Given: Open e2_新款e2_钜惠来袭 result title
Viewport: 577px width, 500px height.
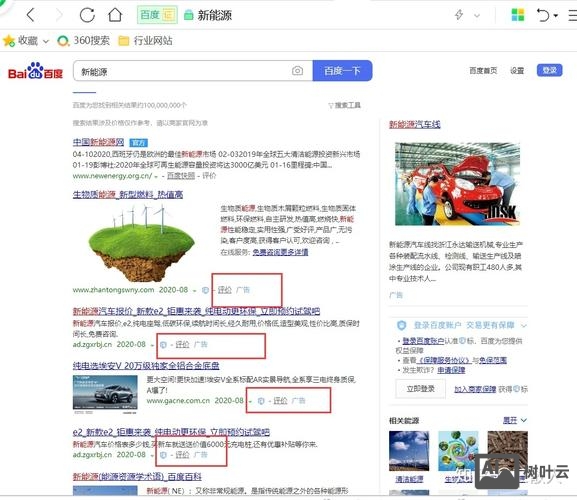Looking at the screenshot, I should 171,432.
